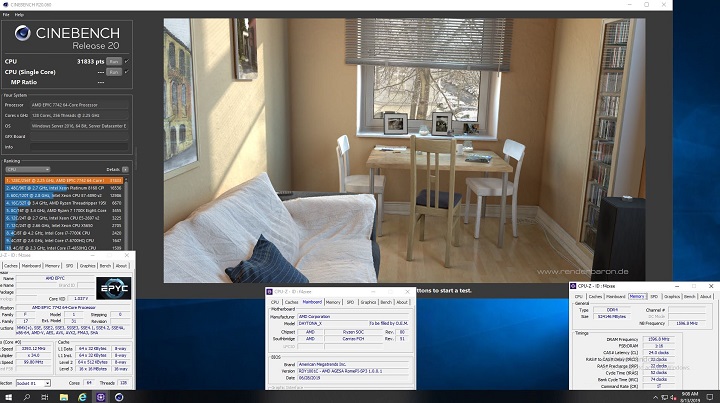Click About tab in middle CPU-Z window
720x403 pixels.
pyautogui.click(x=402, y=302)
